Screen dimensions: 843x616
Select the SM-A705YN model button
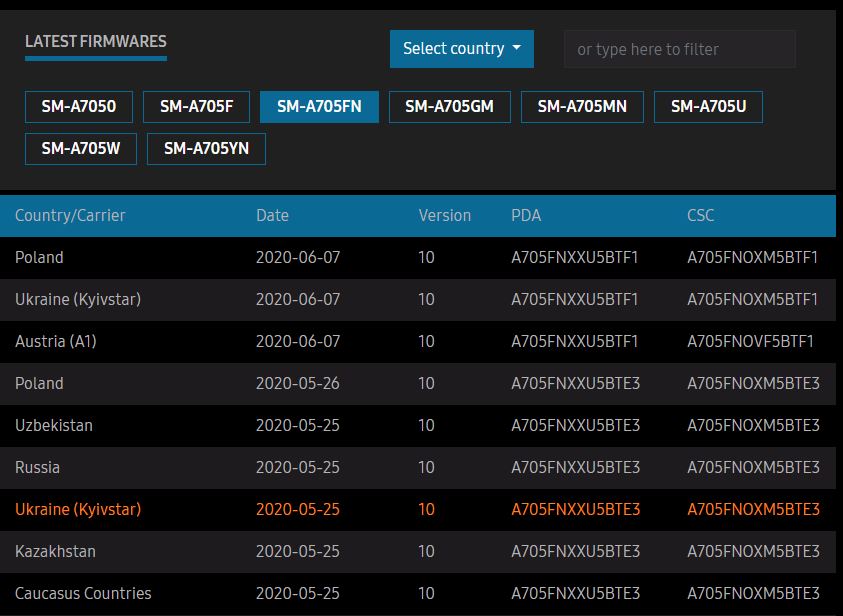pos(206,148)
